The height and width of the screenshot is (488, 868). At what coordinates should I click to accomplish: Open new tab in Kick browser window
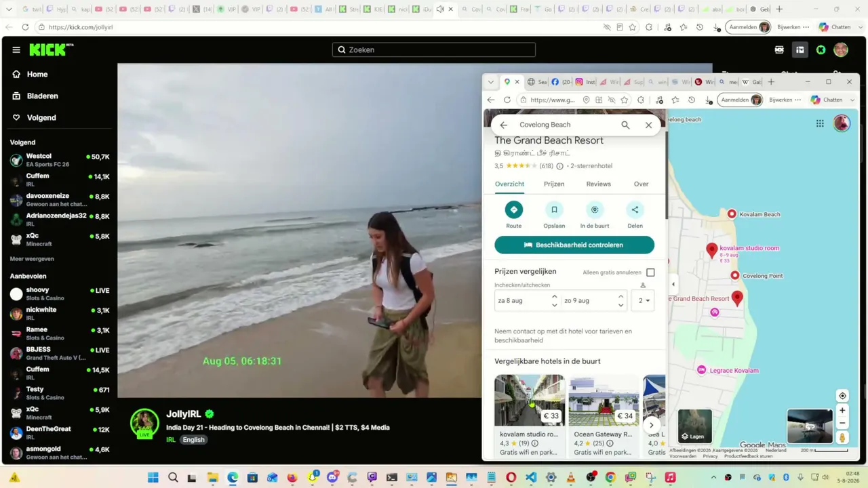779,9
